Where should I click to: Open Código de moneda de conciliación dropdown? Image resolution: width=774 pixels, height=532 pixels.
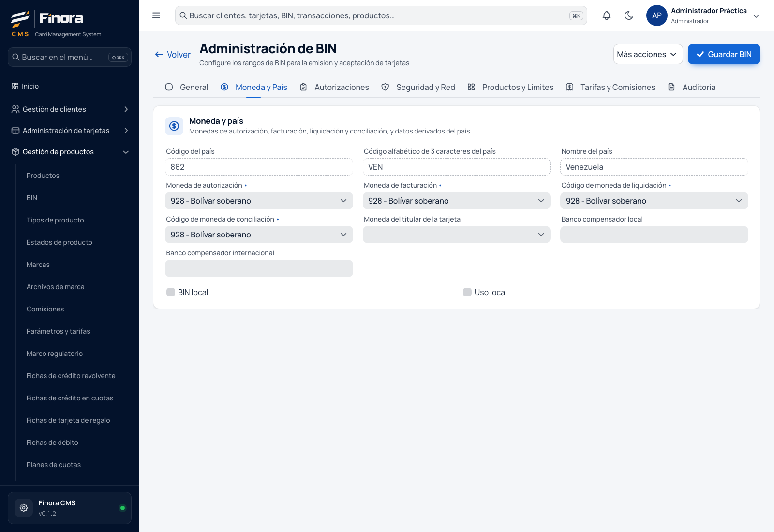coord(259,235)
